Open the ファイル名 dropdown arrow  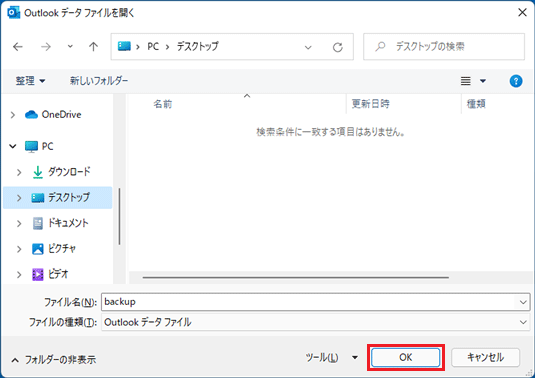(523, 302)
